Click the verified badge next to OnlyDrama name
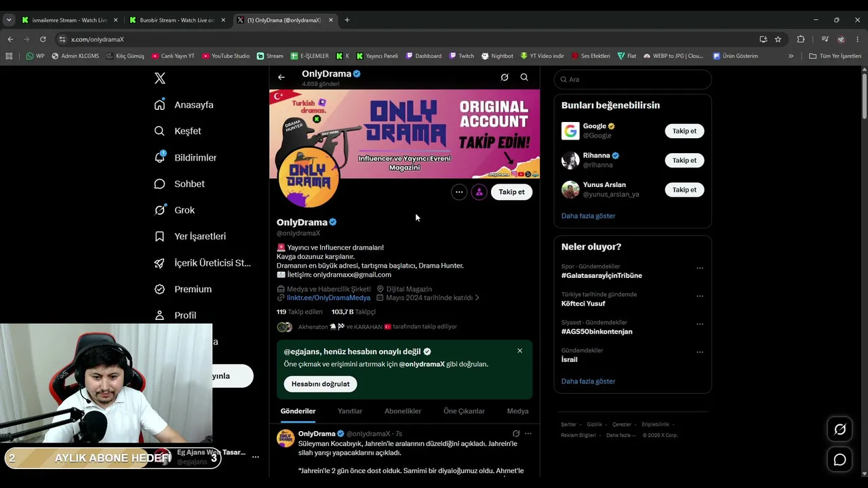Viewport: 868px width, 488px height. (333, 222)
